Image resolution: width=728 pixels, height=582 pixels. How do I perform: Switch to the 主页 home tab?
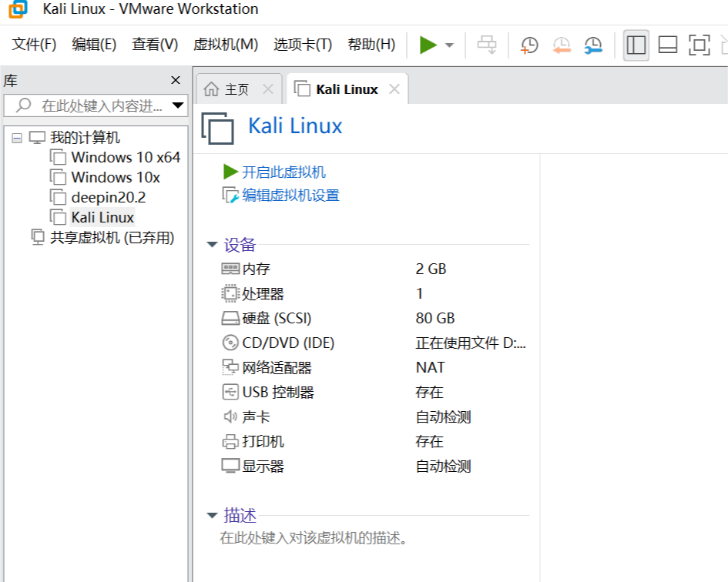237,89
